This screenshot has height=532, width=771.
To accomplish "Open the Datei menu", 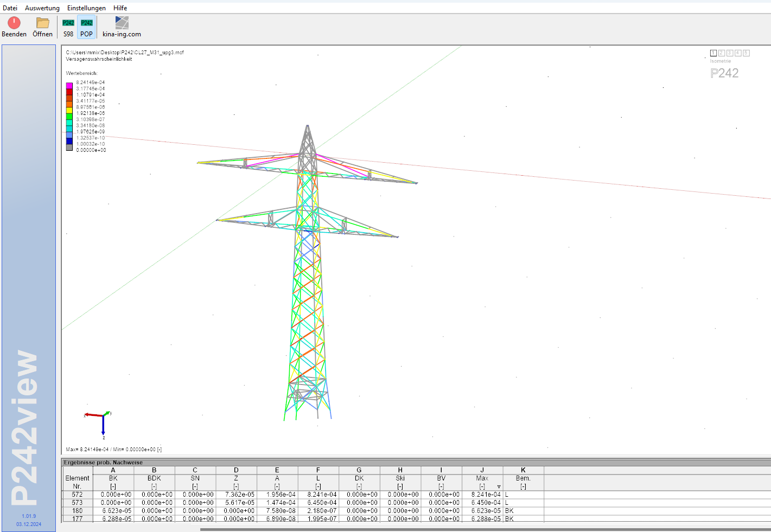I will tap(10, 8).
